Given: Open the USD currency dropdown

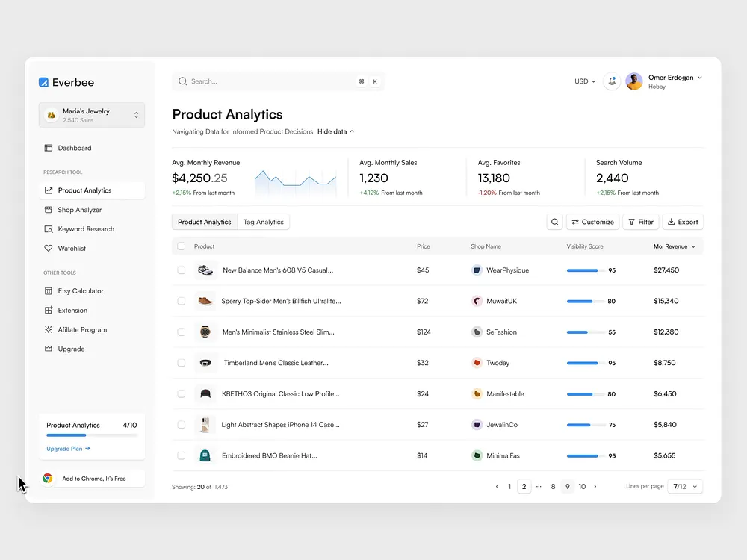Looking at the screenshot, I should click(584, 81).
